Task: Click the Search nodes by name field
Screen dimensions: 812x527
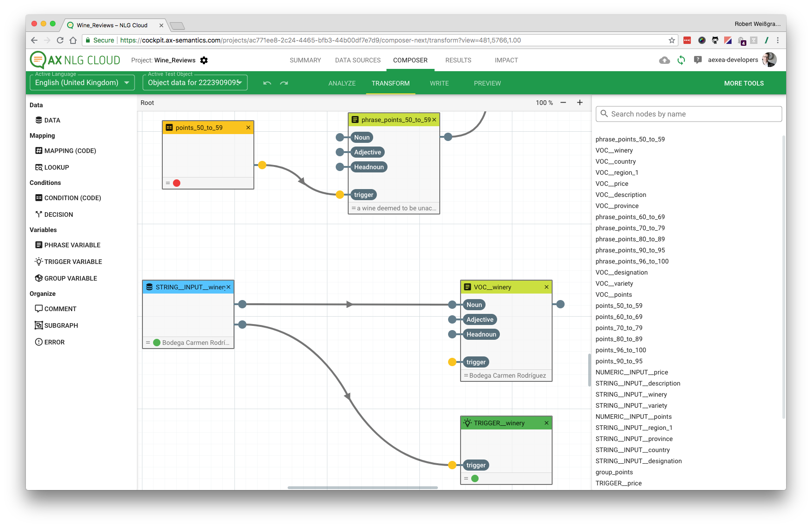Action: [689, 114]
